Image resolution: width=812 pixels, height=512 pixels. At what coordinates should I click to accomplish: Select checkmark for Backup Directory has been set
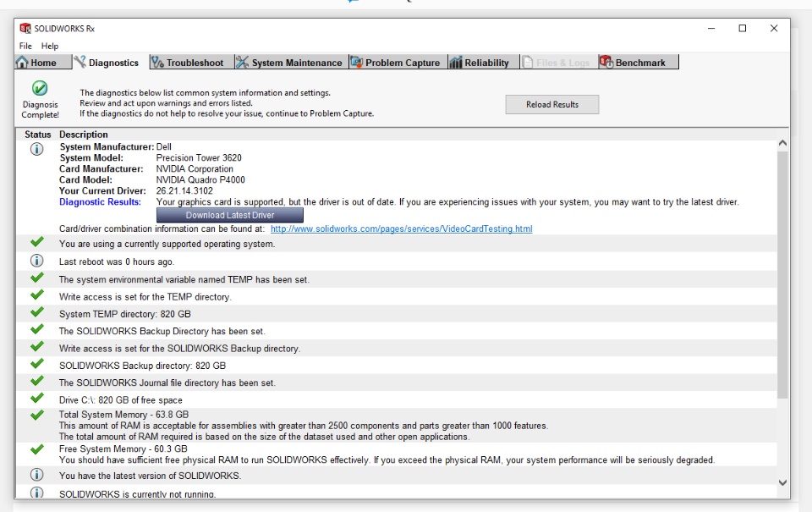click(x=36, y=329)
